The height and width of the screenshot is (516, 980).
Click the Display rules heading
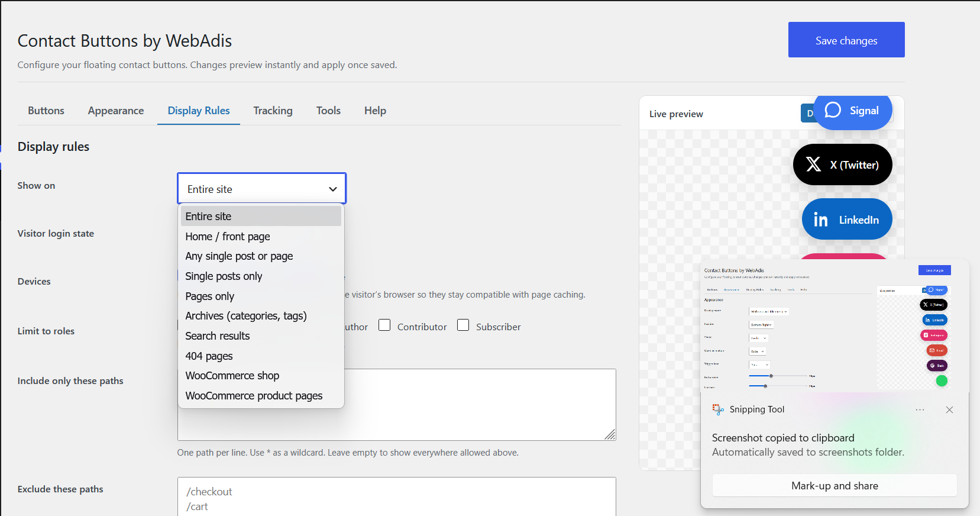[53, 147]
